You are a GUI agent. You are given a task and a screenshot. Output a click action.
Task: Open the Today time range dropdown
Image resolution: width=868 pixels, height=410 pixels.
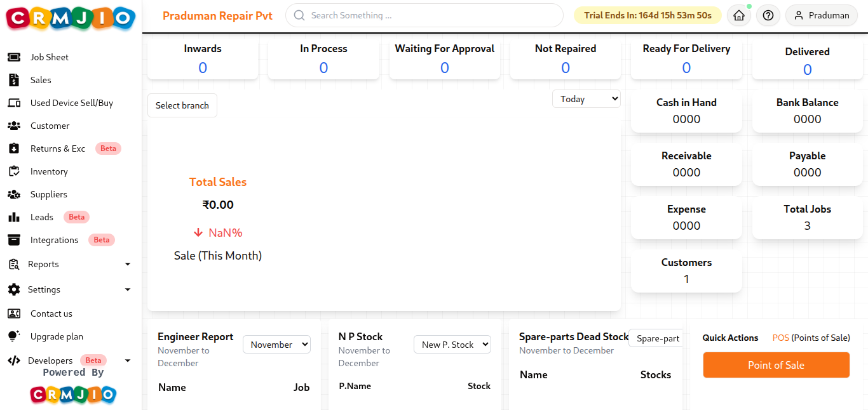[x=585, y=98]
